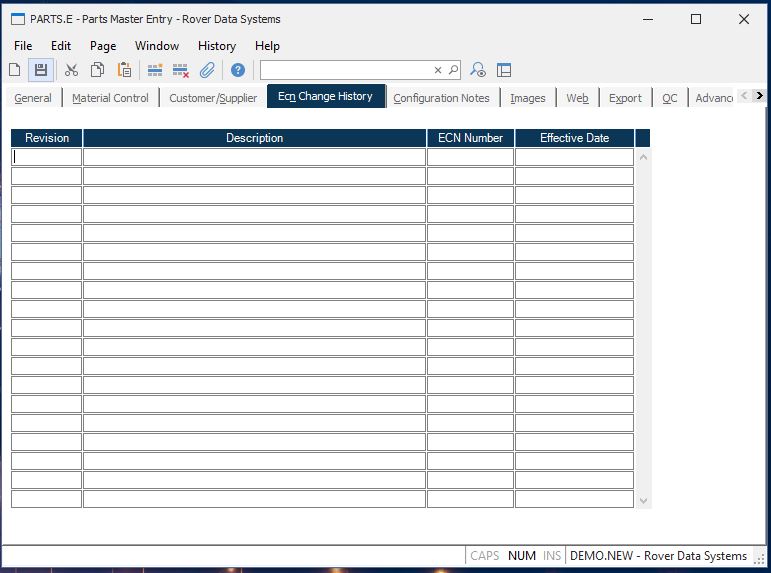Click the Cut scissors icon
771x573 pixels.
point(71,70)
